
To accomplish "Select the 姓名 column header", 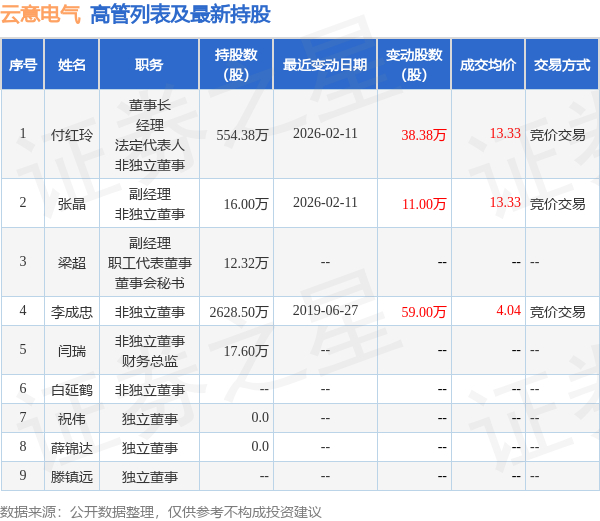I will [72, 65].
